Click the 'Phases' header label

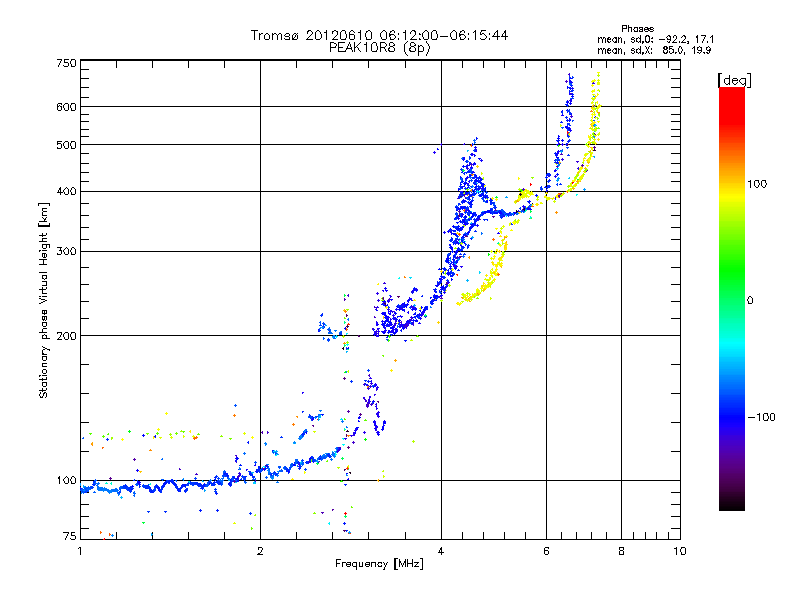point(637,29)
